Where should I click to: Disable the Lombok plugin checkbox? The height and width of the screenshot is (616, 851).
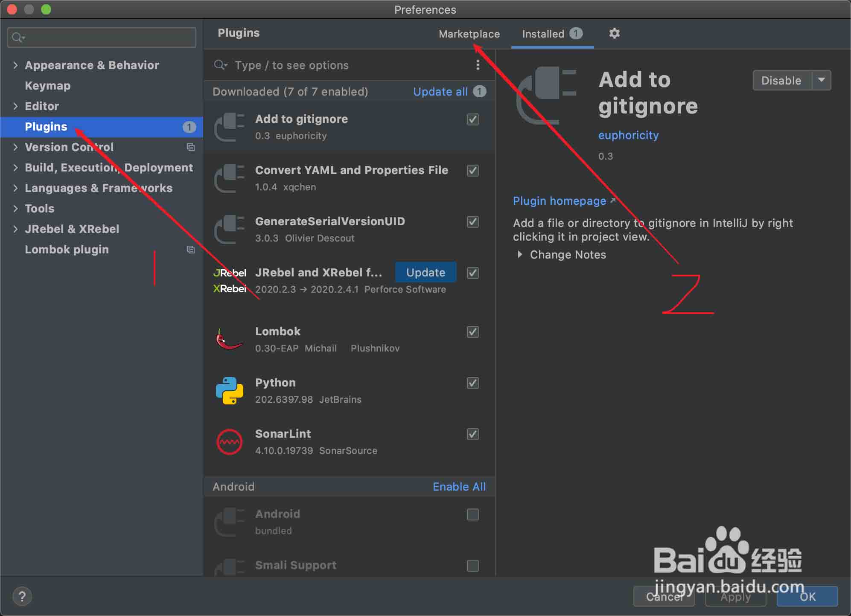[x=472, y=332]
